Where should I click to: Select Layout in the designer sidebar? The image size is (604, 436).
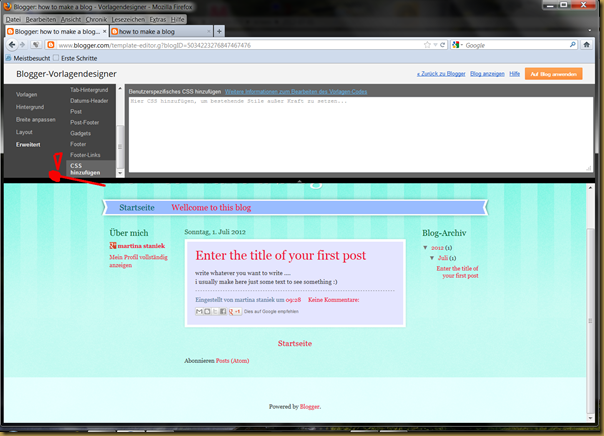click(24, 132)
